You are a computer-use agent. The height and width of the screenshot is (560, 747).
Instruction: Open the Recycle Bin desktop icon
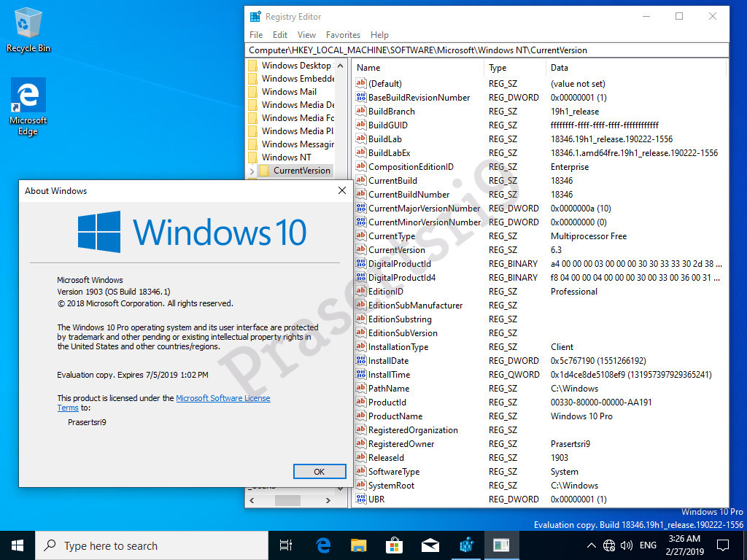pyautogui.click(x=28, y=30)
